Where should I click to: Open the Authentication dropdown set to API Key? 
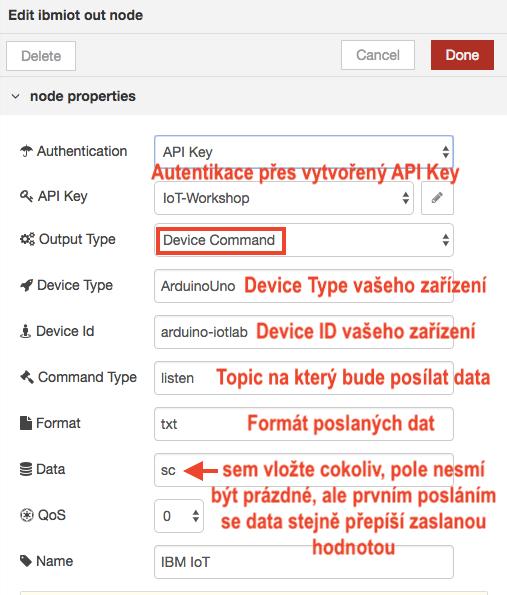pos(304,152)
